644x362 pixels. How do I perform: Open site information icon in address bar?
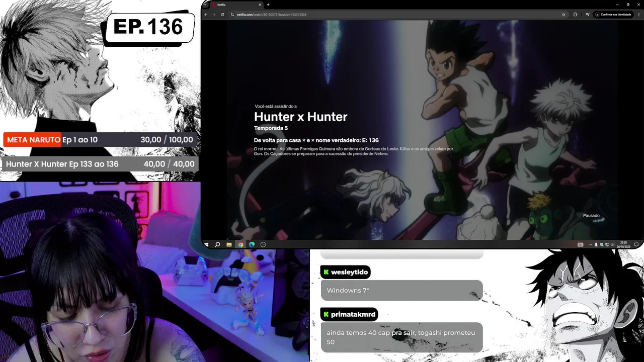coord(232,15)
